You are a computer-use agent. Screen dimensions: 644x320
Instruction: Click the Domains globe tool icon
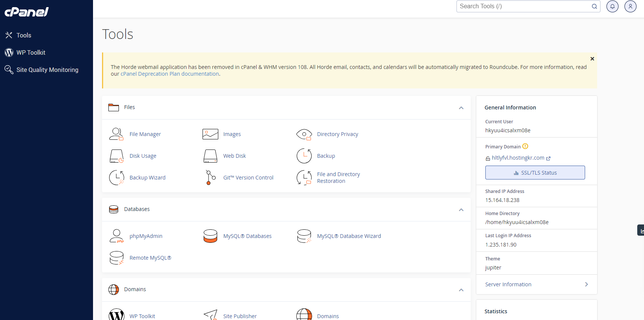(x=304, y=315)
